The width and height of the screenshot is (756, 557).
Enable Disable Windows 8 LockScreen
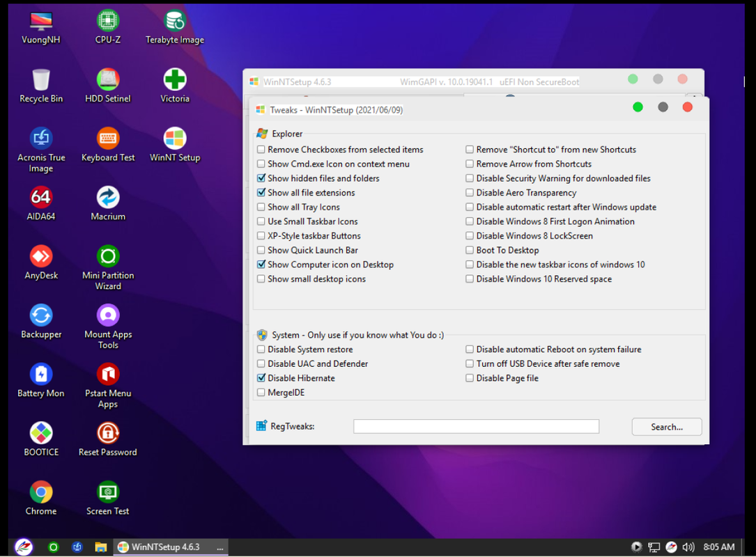[x=469, y=236]
